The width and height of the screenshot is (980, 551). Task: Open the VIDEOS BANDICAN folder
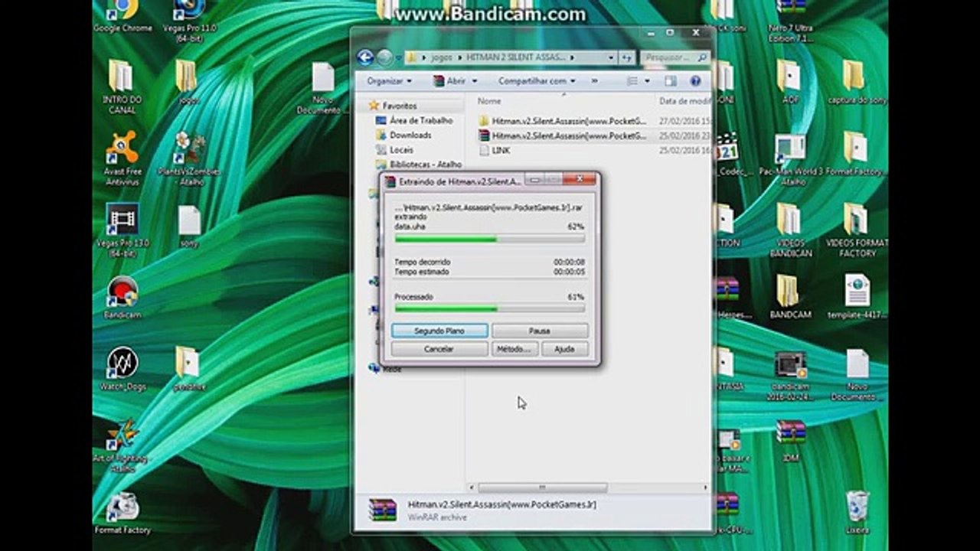coord(790,230)
